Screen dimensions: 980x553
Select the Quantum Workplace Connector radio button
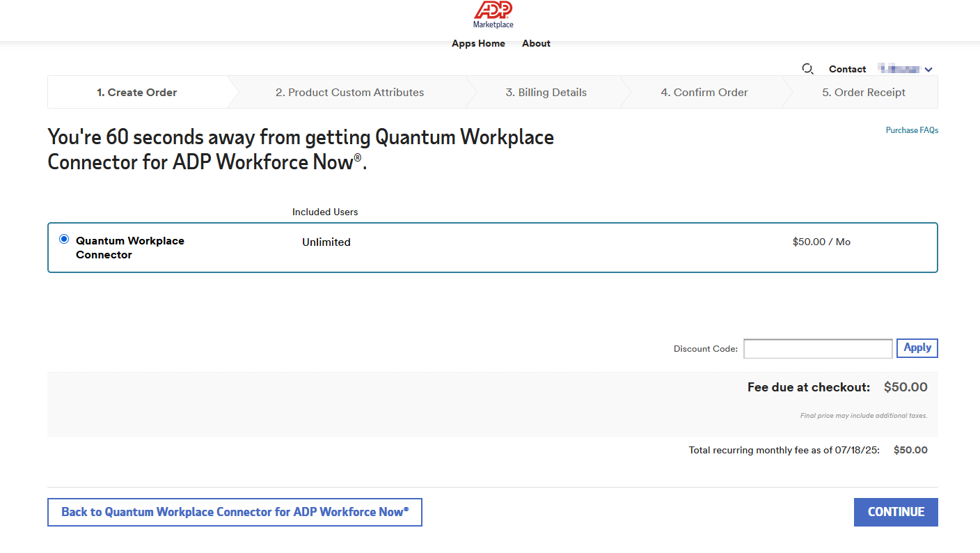pos(64,239)
